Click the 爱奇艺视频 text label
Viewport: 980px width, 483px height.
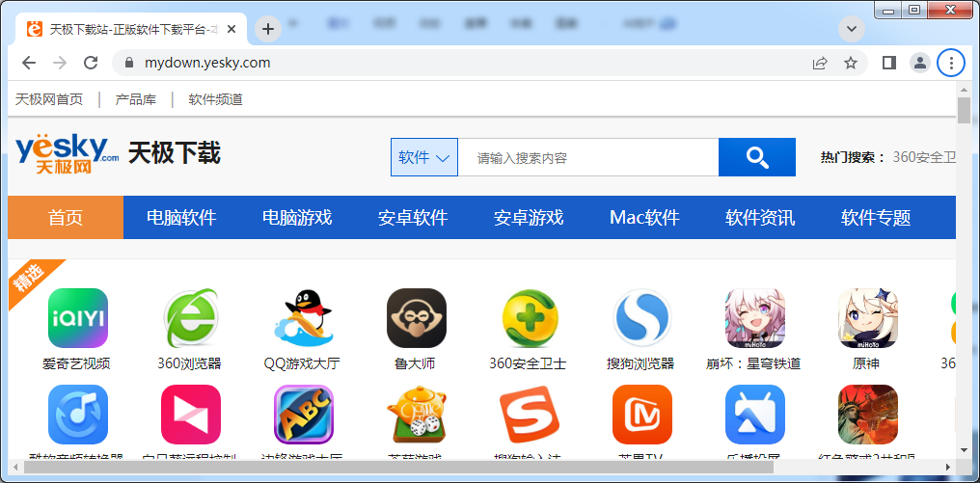click(76, 363)
